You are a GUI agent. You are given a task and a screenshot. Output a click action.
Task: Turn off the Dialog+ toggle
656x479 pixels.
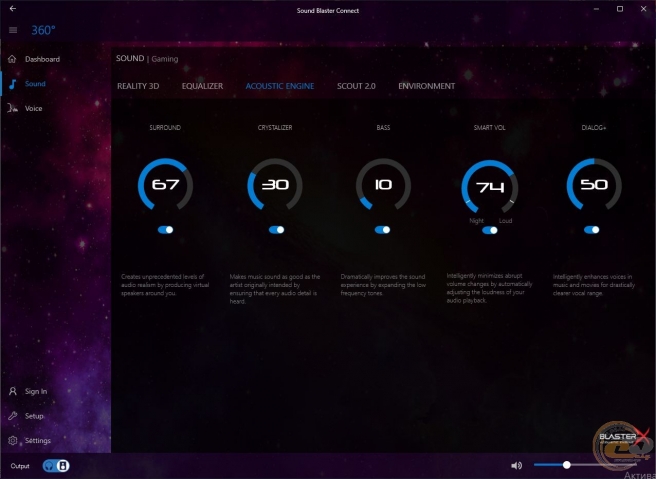point(592,230)
